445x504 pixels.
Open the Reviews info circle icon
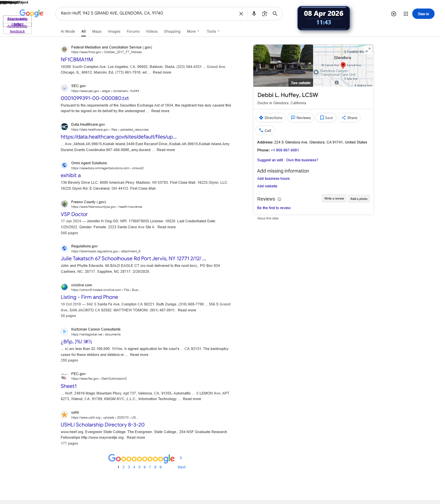[x=279, y=199]
